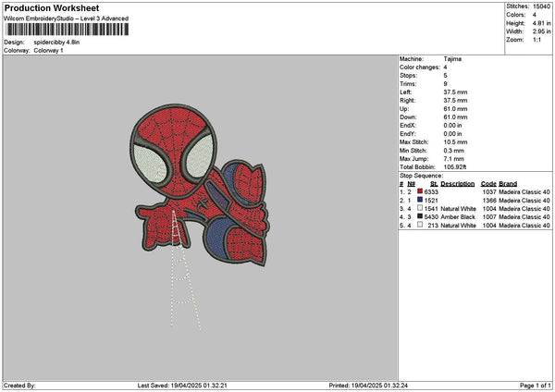
Task: Pick the white swatch next to 1541
Action: click(x=421, y=208)
